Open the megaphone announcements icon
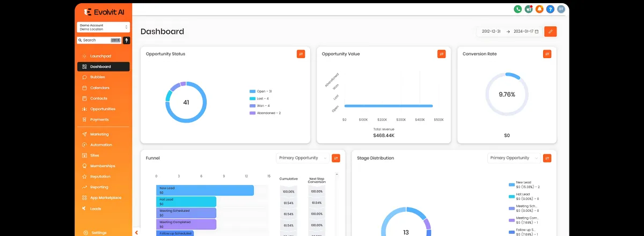This screenshot has height=236, width=644. (529, 9)
